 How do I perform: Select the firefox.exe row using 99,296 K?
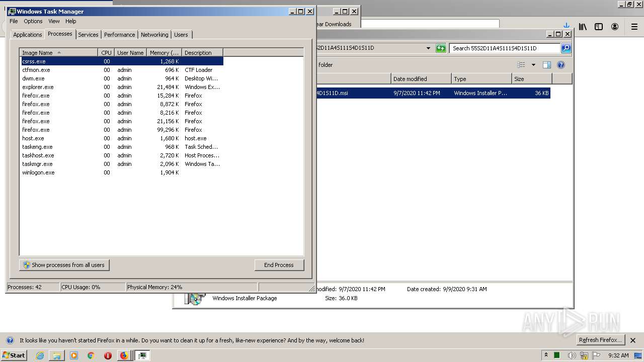click(x=121, y=130)
